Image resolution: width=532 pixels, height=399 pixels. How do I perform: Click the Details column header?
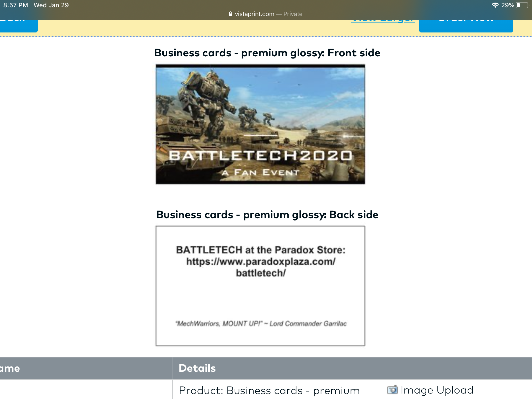click(x=197, y=368)
